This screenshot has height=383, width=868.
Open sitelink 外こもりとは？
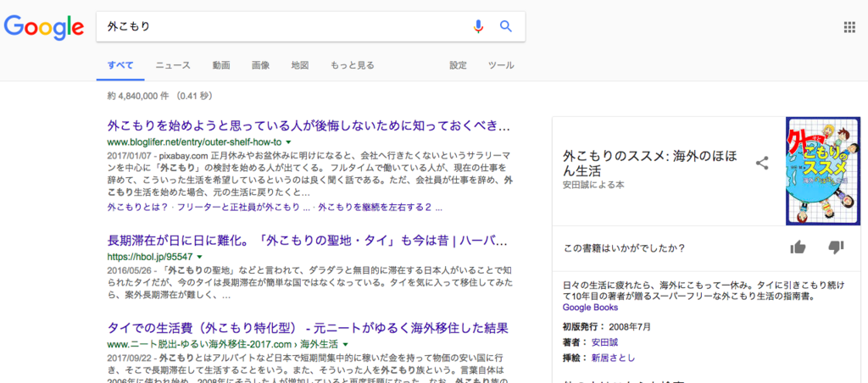tap(138, 208)
